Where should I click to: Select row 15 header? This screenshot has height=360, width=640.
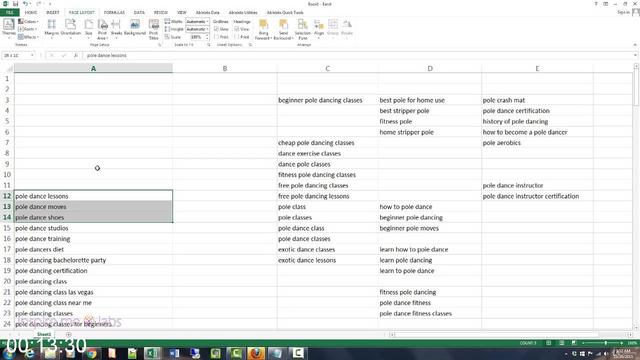(x=7, y=228)
